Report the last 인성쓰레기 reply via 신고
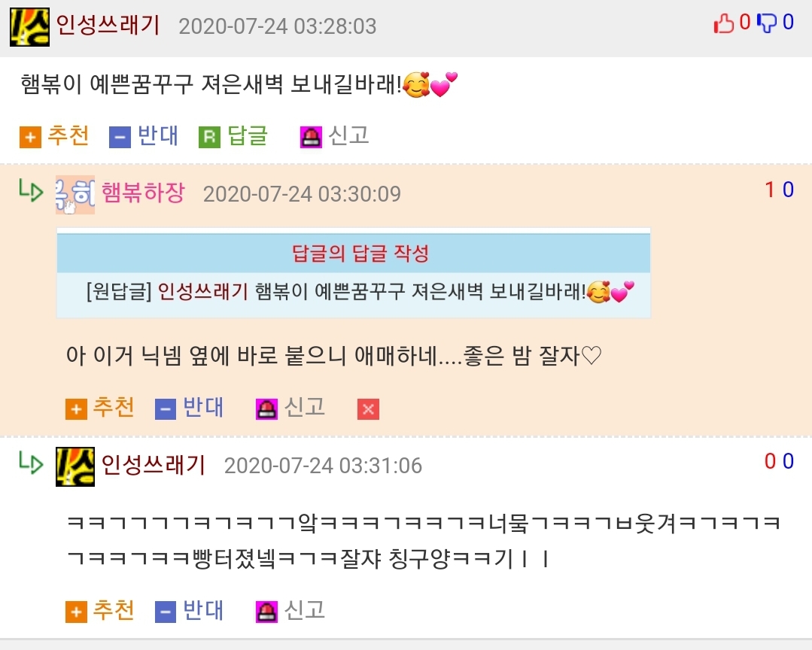Image resolution: width=812 pixels, height=650 pixels. point(290,611)
